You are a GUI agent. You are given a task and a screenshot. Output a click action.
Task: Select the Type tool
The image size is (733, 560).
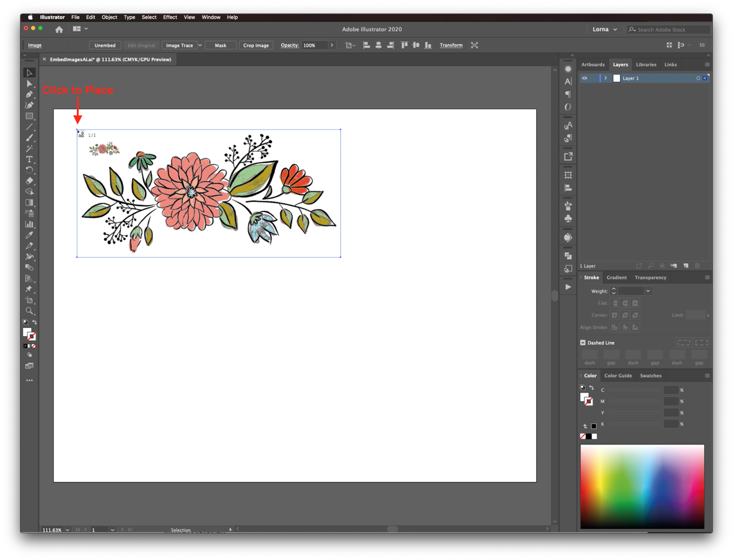(29, 159)
